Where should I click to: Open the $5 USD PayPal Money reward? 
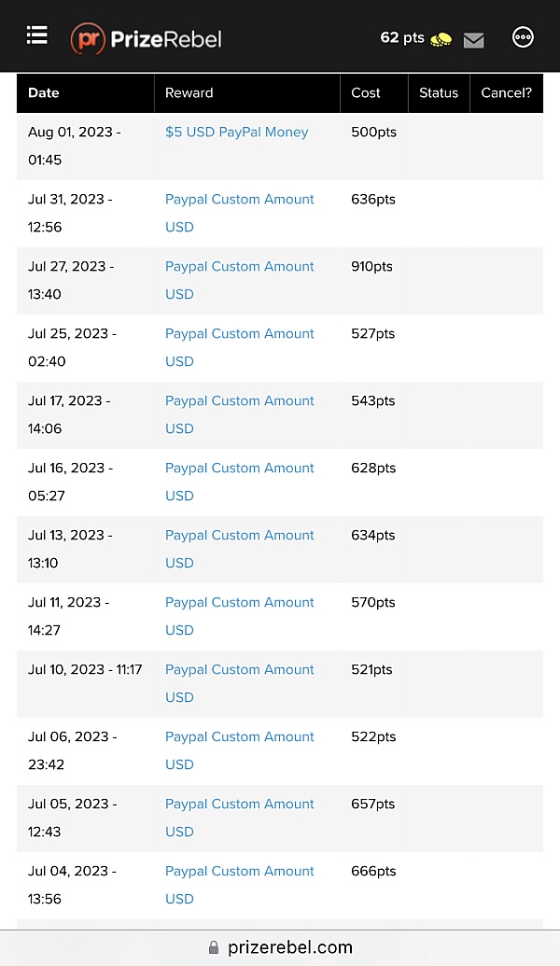pos(236,133)
